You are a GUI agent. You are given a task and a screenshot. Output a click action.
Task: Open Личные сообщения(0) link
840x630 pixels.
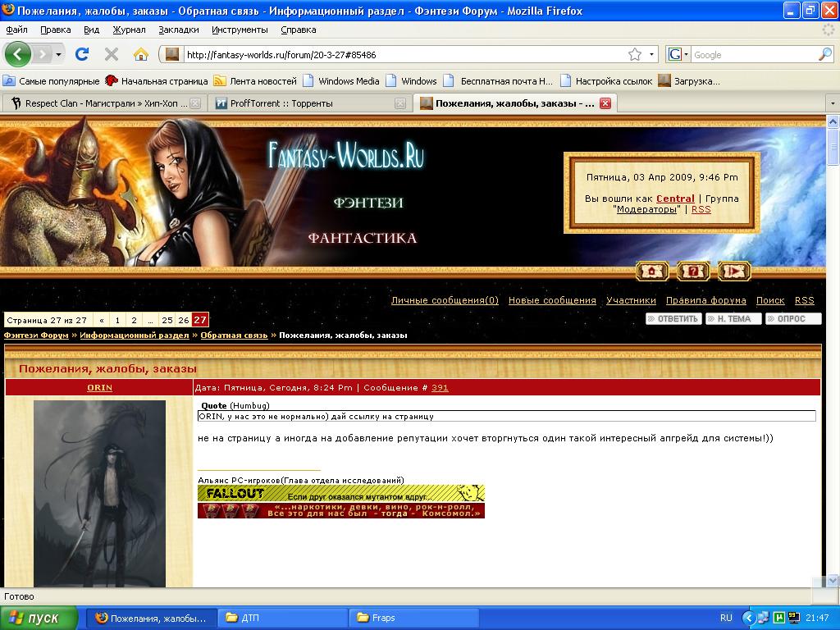tap(444, 300)
